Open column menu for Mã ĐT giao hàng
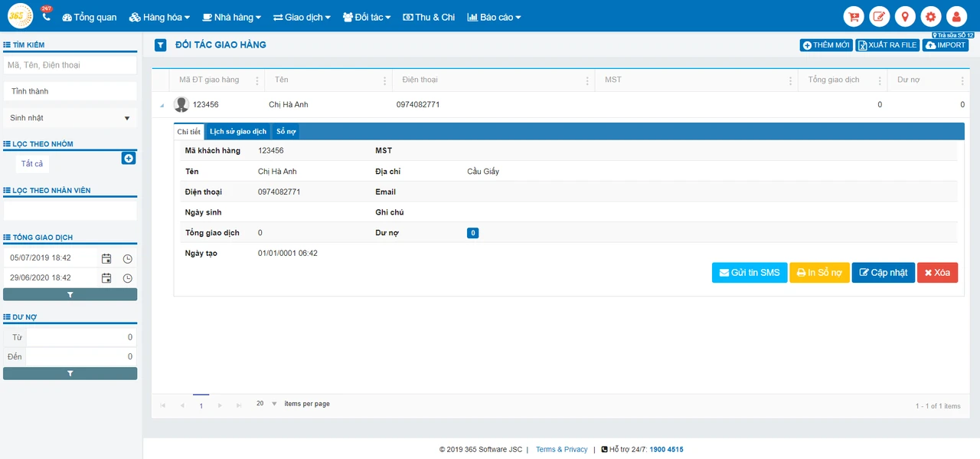Viewport: 980px width, 459px height. [x=257, y=80]
